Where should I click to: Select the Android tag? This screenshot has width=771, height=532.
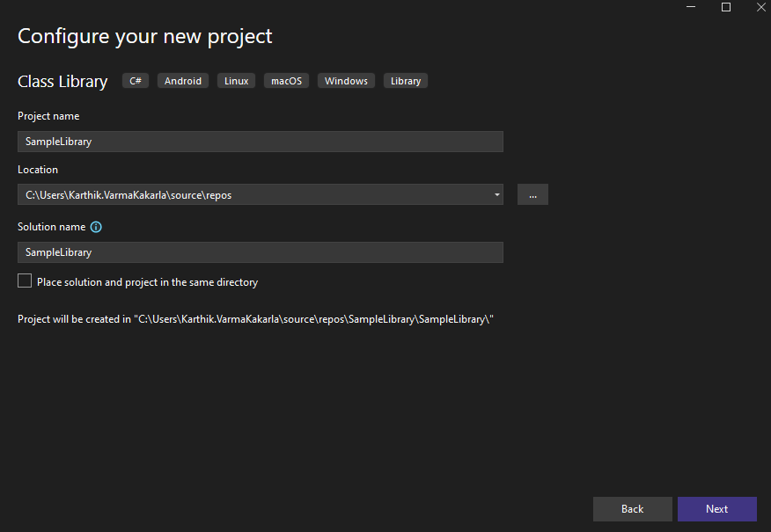click(183, 81)
